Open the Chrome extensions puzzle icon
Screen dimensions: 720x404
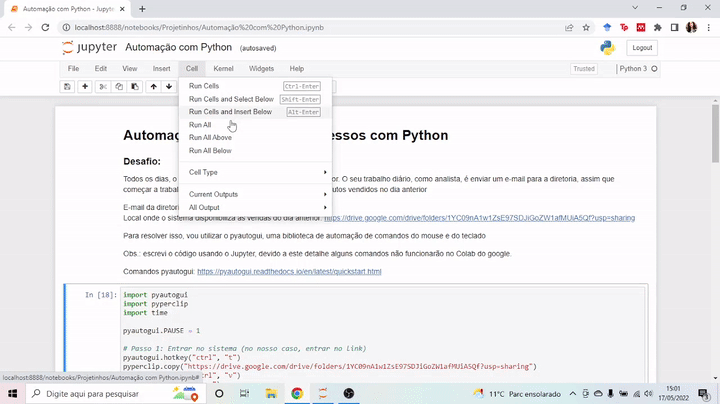click(x=658, y=28)
